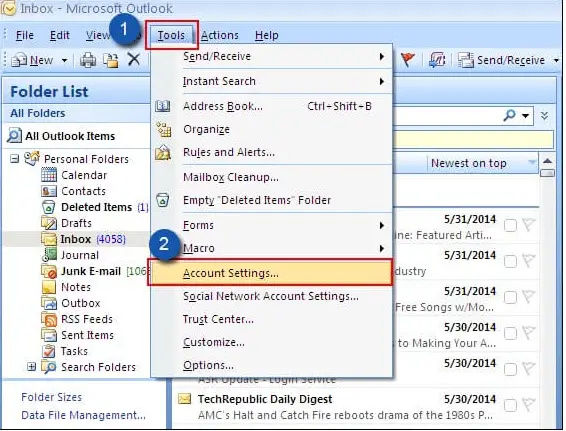Expand the query builder chevron

point(544,116)
